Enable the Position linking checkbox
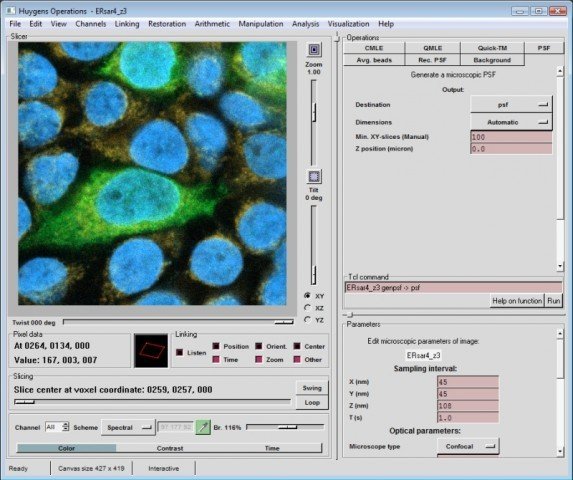Image resolution: width=573 pixels, height=480 pixels. 216,346
